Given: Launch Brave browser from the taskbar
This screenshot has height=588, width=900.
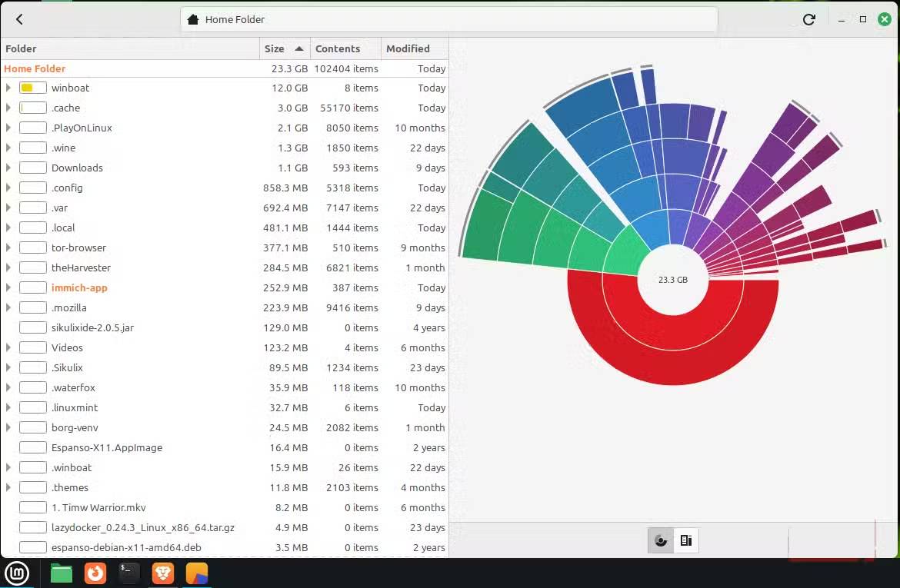Looking at the screenshot, I should point(163,573).
